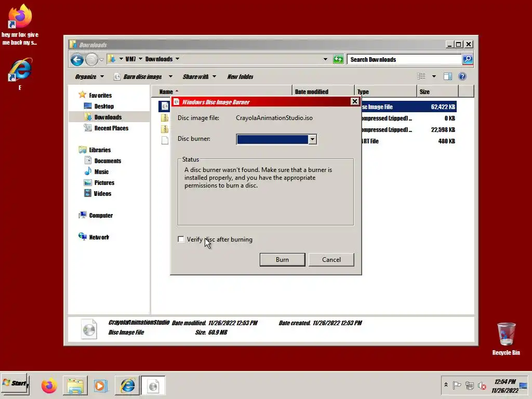Cancel the disc image burner dialog
Screen dimensions: 532x399
tap(331, 260)
